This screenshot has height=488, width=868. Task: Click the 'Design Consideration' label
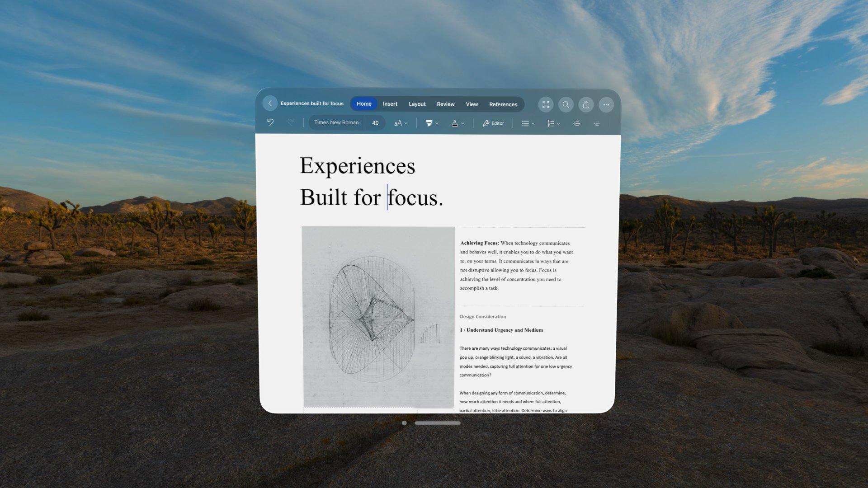(483, 317)
